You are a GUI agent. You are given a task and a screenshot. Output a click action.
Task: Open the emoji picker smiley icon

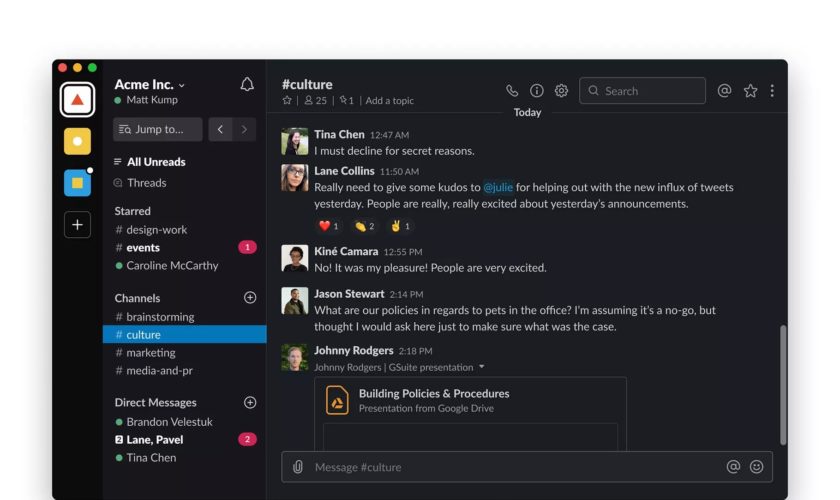(x=756, y=467)
